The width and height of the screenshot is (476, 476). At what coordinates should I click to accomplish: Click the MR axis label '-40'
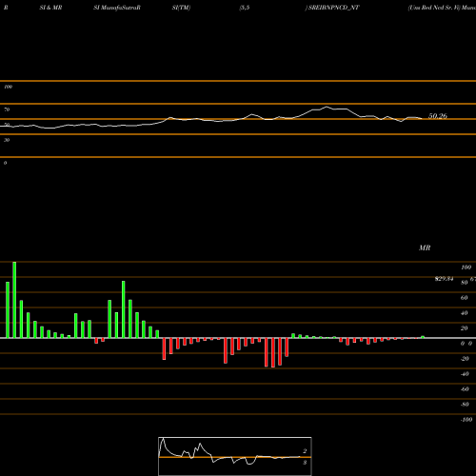[465, 374]
